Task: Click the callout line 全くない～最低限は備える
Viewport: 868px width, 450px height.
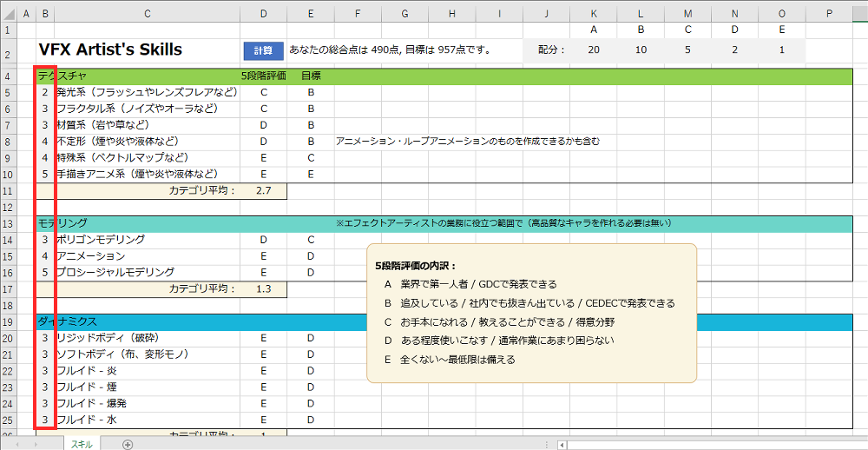Action: pos(457,360)
